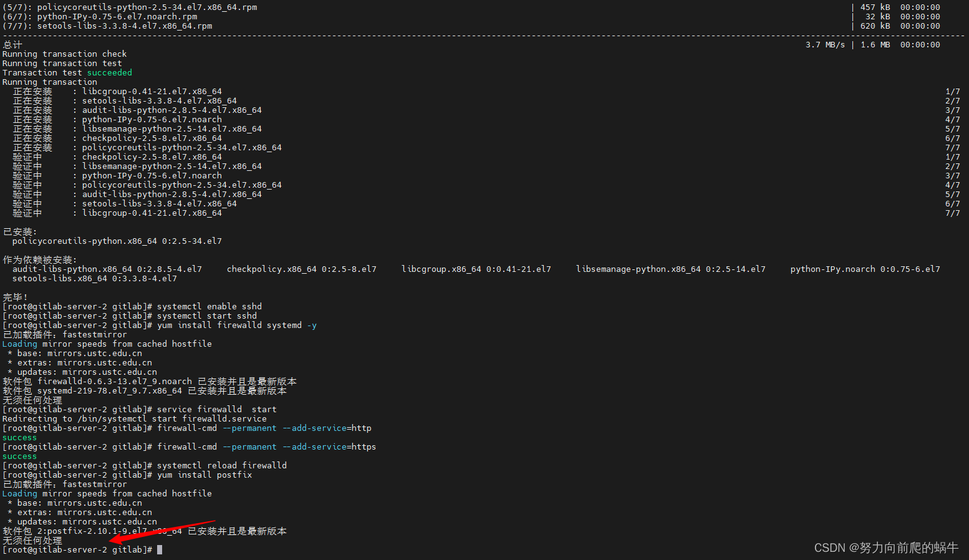Click the '(5/7): policycoreutils-python-2.5-34.el7.x86_64.rpm' download line
The width and height of the screenshot is (969, 560).
[130, 7]
